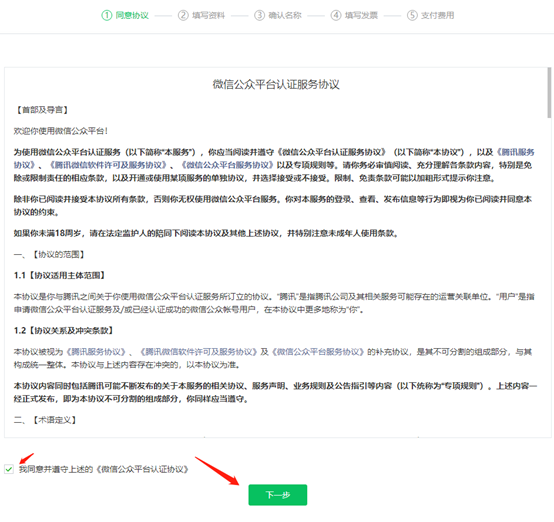
Task: Open 《腾讯服务协议》 link in section 1.2
Action: click(x=96, y=352)
